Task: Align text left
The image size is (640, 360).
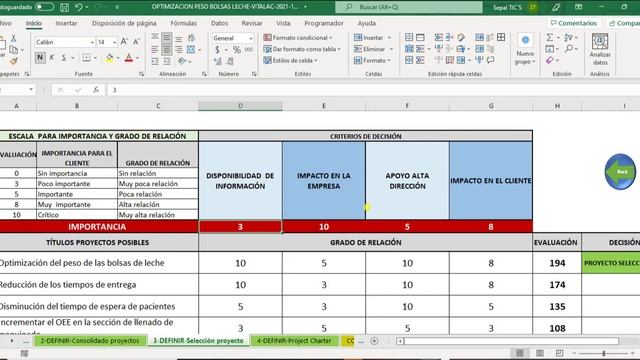Action: 155,50
